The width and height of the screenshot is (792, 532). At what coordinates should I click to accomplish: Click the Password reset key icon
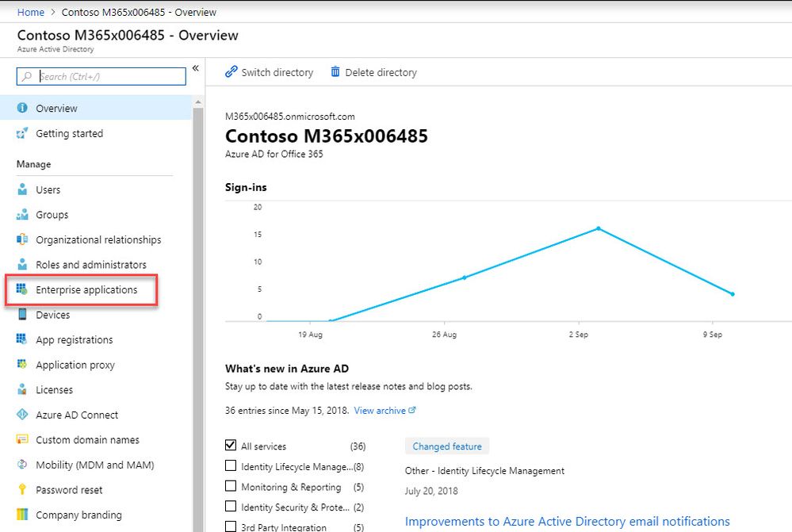[x=22, y=489]
